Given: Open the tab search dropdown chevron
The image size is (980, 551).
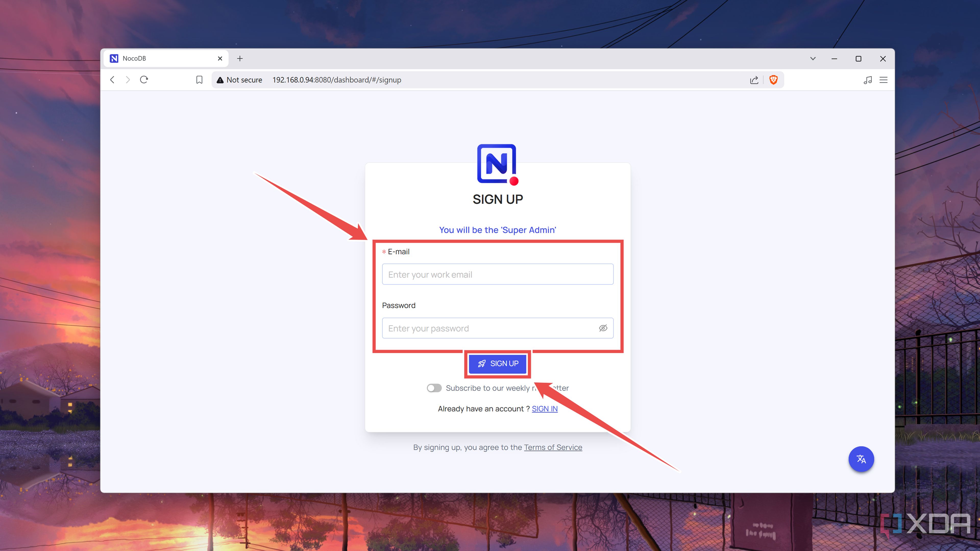Looking at the screenshot, I should 813,59.
